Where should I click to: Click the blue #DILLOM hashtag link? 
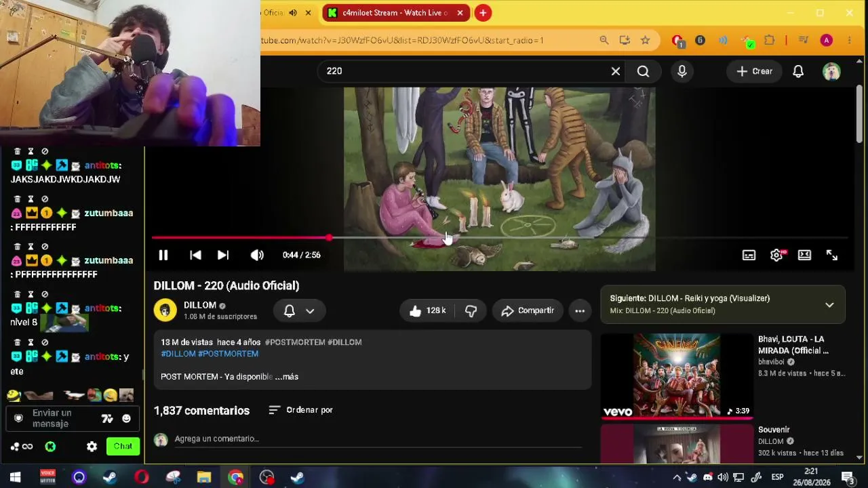pyautogui.click(x=178, y=354)
